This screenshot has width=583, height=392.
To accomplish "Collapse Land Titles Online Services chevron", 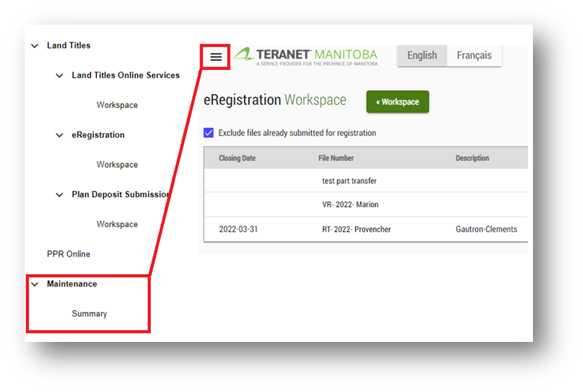I will pos(60,75).
